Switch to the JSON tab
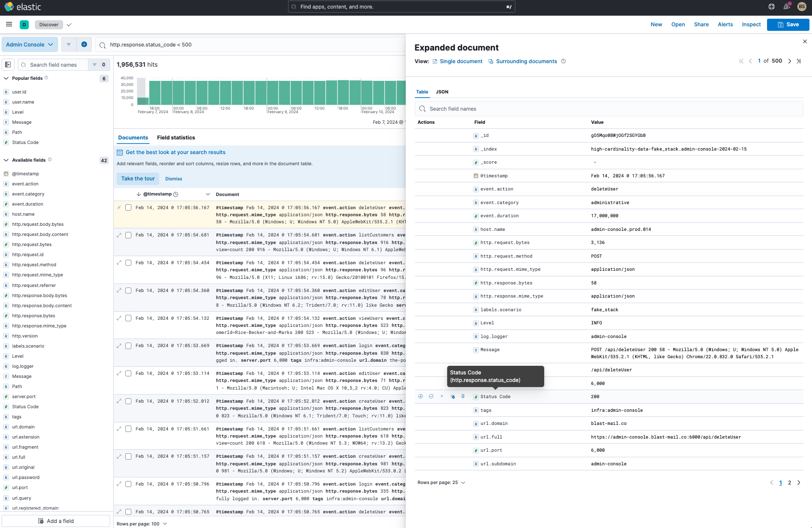The height and width of the screenshot is (528, 812). tap(442, 92)
